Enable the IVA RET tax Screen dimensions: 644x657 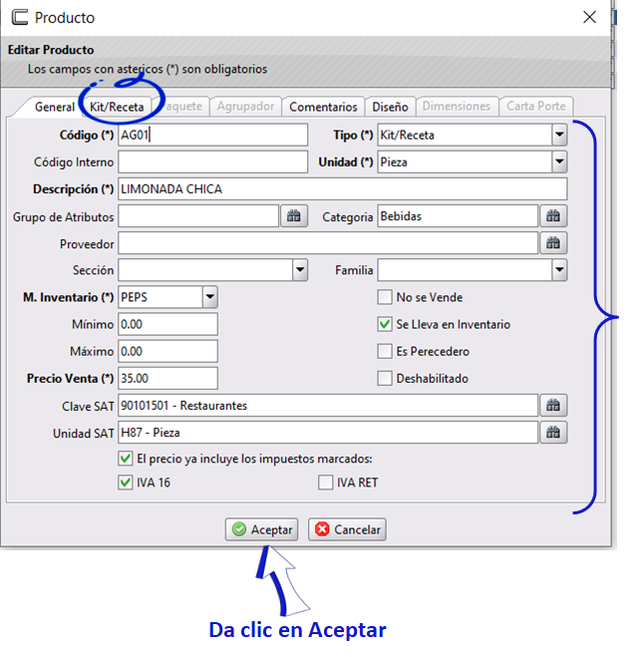coord(326,483)
